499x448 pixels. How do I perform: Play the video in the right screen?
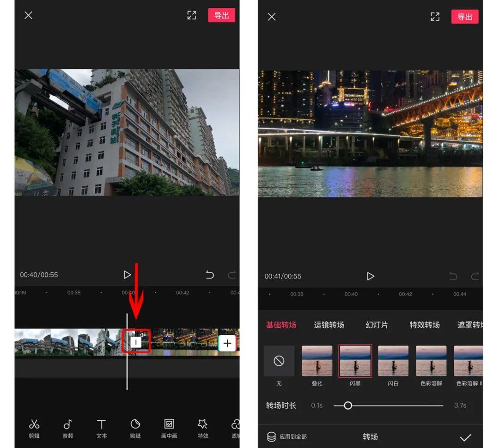370,276
